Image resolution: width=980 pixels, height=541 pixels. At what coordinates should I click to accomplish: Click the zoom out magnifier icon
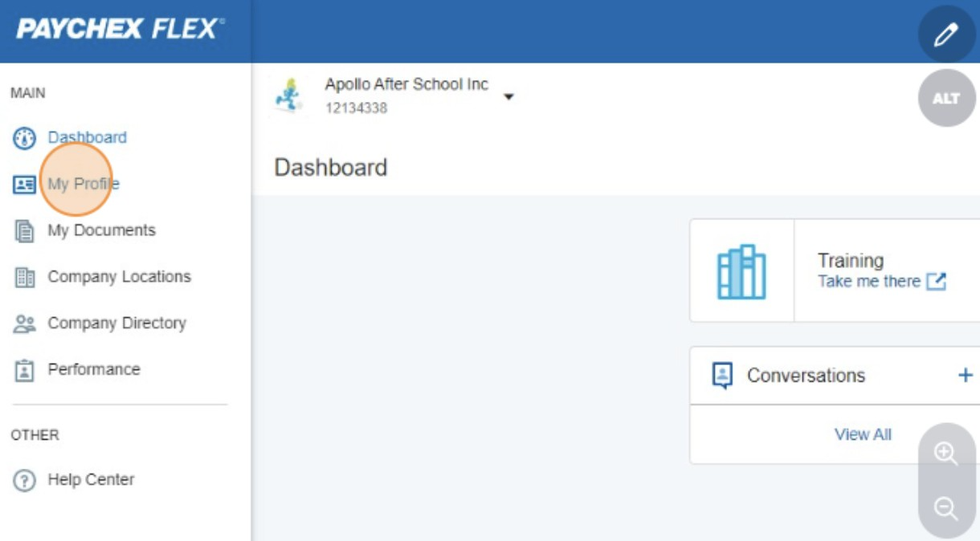[x=946, y=508]
